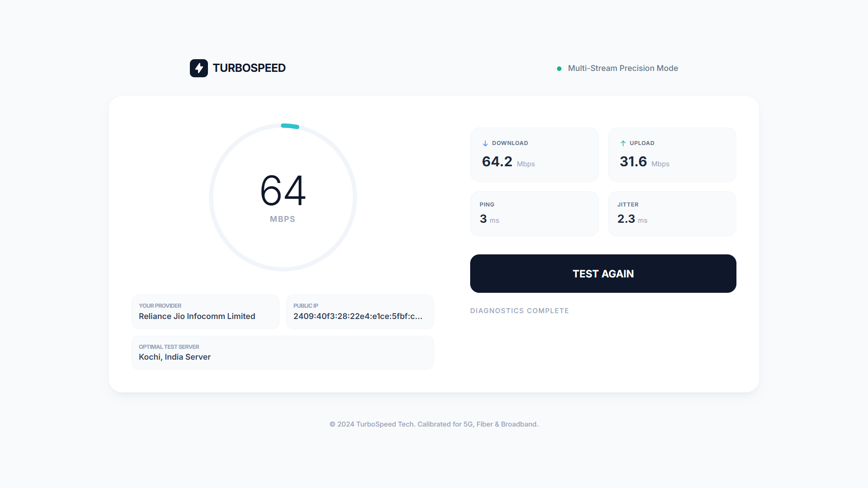Click the Multi-Stream Precision Mode label

point(623,68)
